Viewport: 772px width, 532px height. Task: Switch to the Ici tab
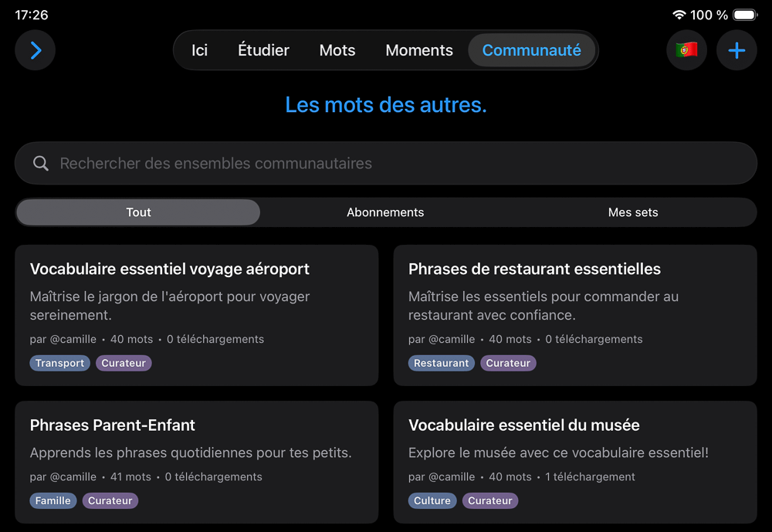199,51
